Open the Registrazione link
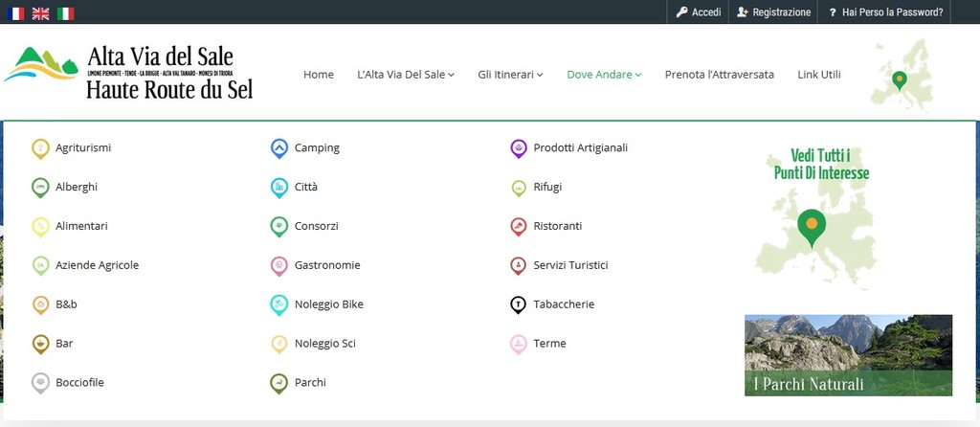The width and height of the screenshot is (980, 427). (x=773, y=12)
